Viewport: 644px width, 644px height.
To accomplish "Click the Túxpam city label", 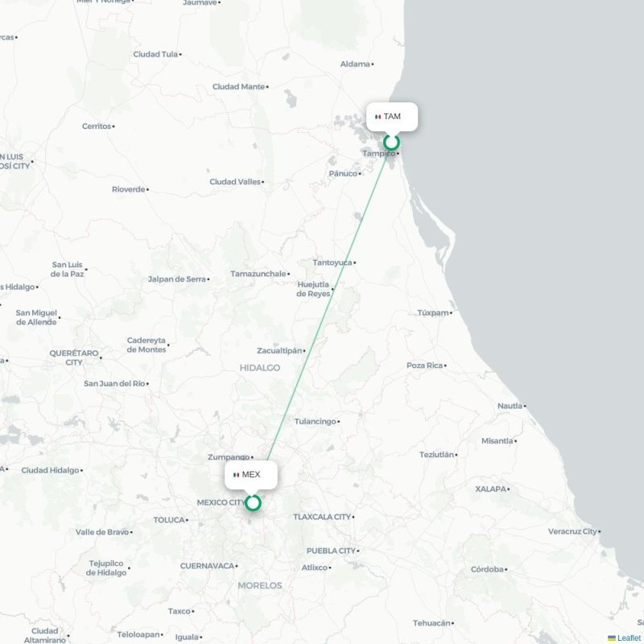I will click(433, 313).
